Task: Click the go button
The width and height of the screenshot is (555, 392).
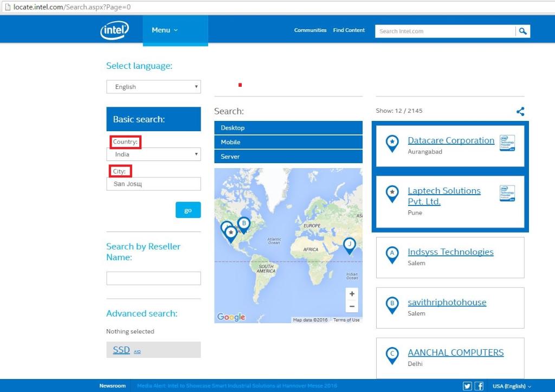Action: (x=188, y=210)
